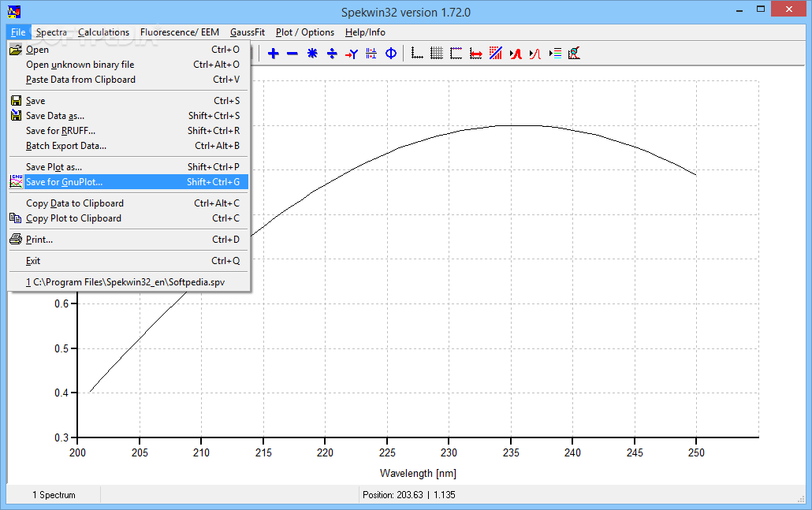Choose Open unknown binary file

(x=129, y=65)
